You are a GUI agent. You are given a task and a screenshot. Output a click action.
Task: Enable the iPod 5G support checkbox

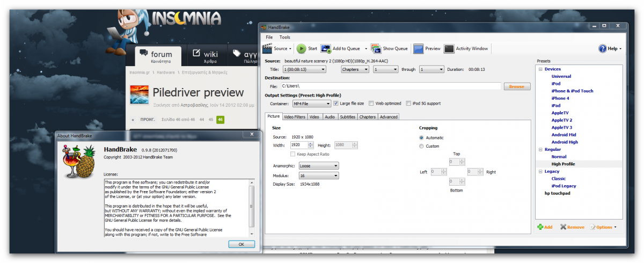point(408,103)
